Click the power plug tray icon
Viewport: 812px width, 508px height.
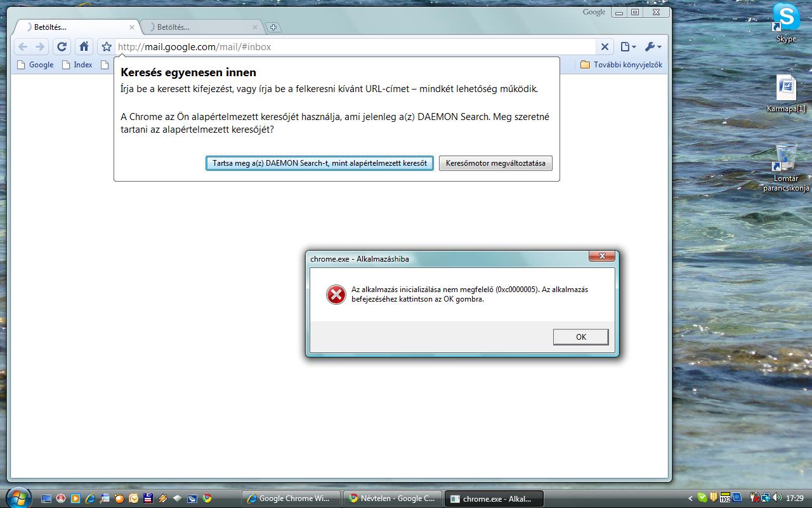click(754, 498)
